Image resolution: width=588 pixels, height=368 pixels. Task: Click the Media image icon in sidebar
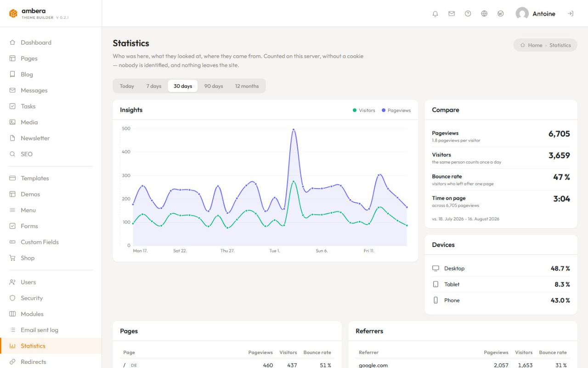coord(12,122)
